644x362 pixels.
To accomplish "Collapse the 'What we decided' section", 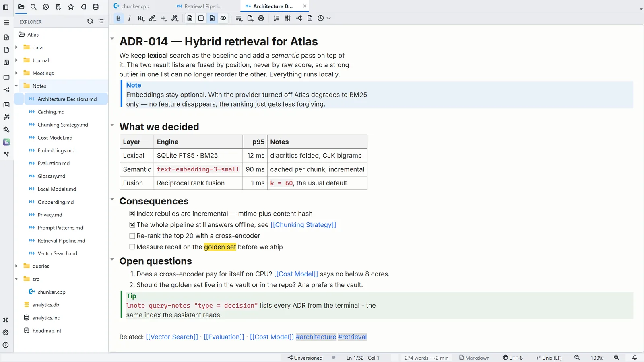I will [x=112, y=125].
